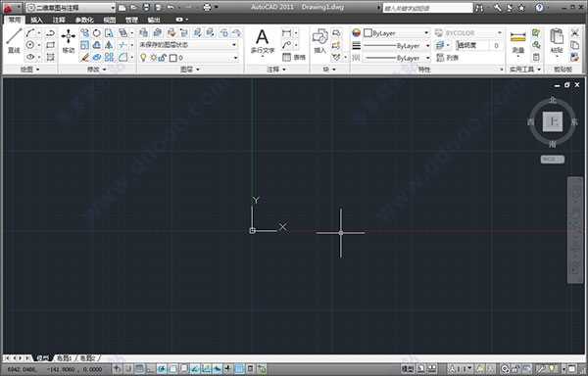Viewport: 588px width, 376px height.
Task: Toggle Snap Mode in status bar
Action: (127, 369)
